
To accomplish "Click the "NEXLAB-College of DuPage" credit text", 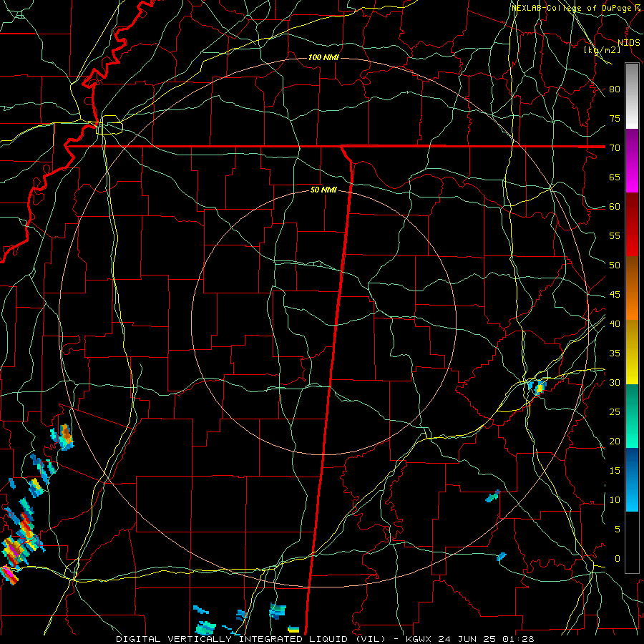I will click(x=571, y=8).
